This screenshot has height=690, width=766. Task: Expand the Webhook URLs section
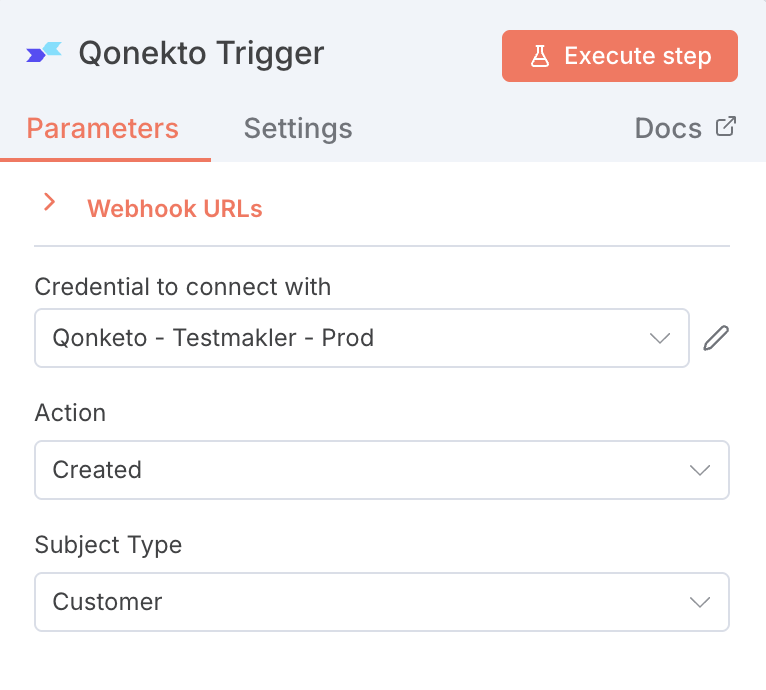[x=174, y=209]
